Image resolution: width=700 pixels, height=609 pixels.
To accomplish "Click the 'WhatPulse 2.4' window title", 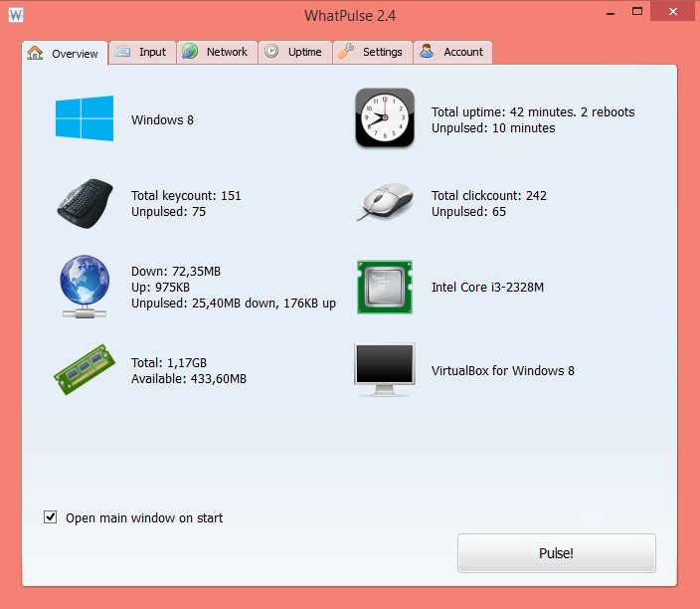I will (350, 16).
